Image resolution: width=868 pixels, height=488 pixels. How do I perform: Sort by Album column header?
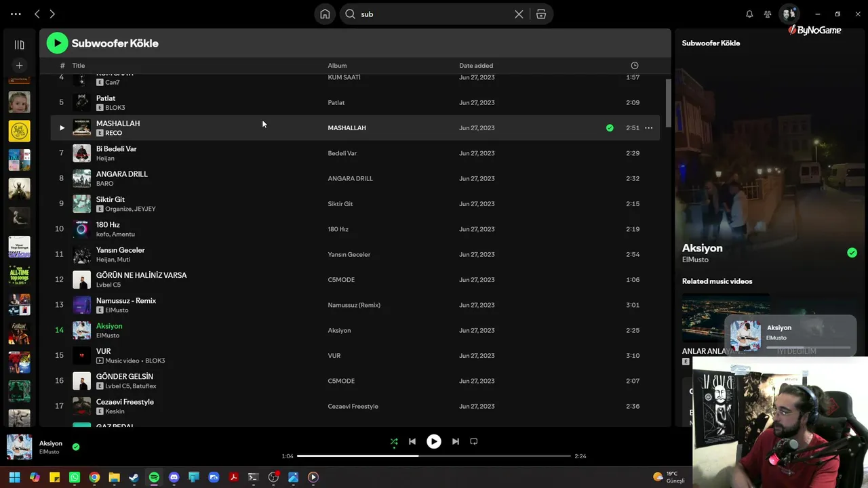pos(337,66)
